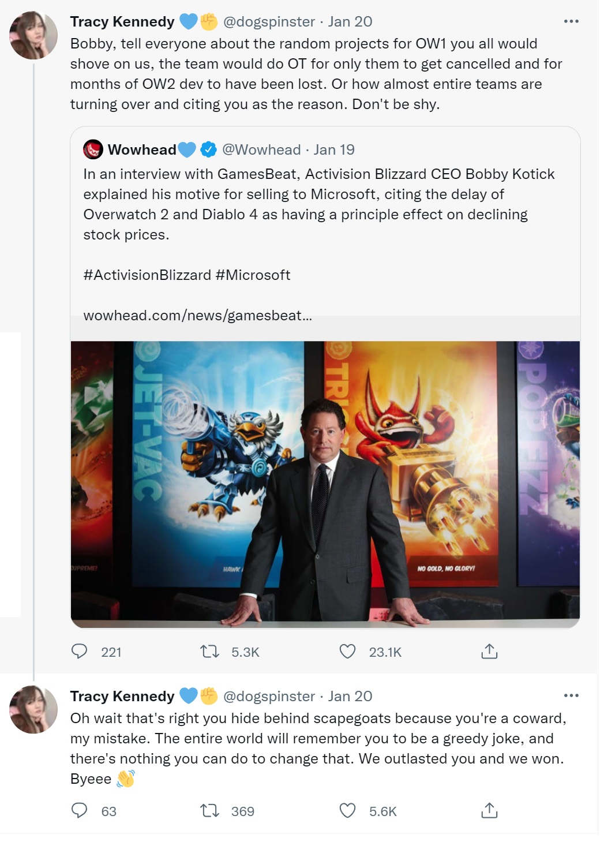Reply to the first Tracy Kennedy tweet

[x=79, y=652]
